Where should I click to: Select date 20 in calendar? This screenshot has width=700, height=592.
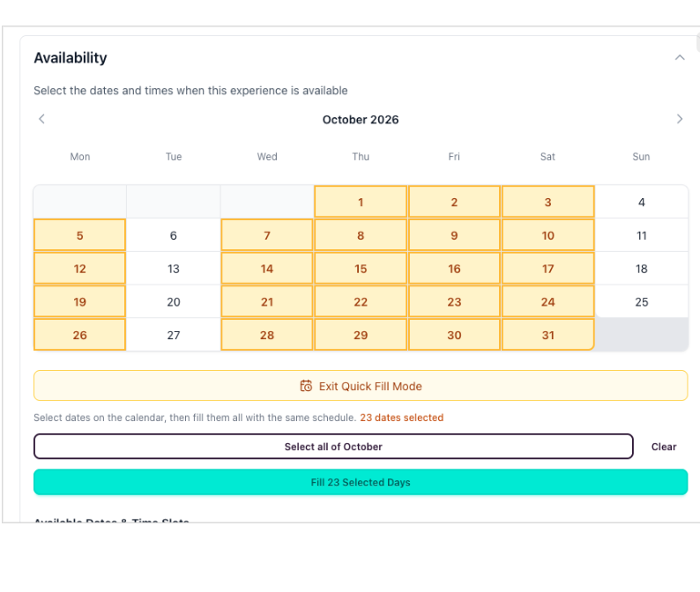click(173, 301)
